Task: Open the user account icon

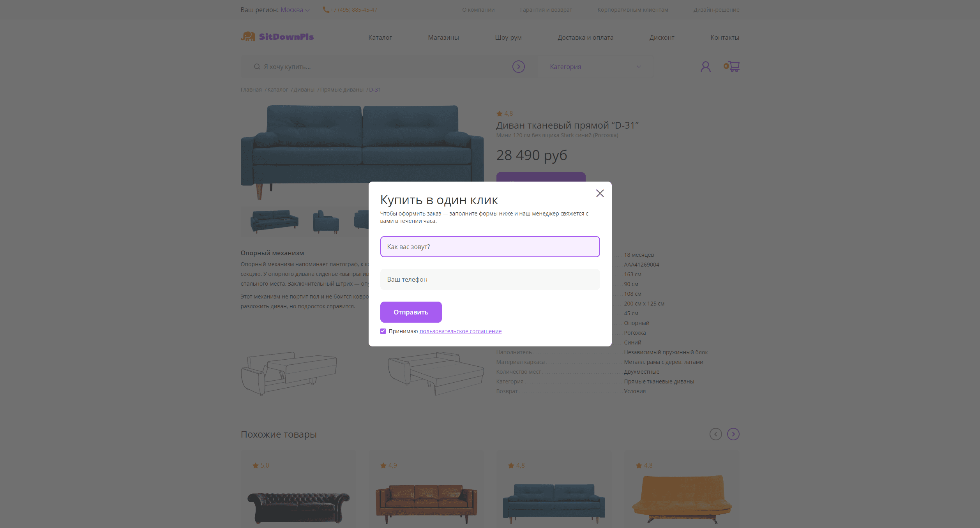Action: [705, 67]
